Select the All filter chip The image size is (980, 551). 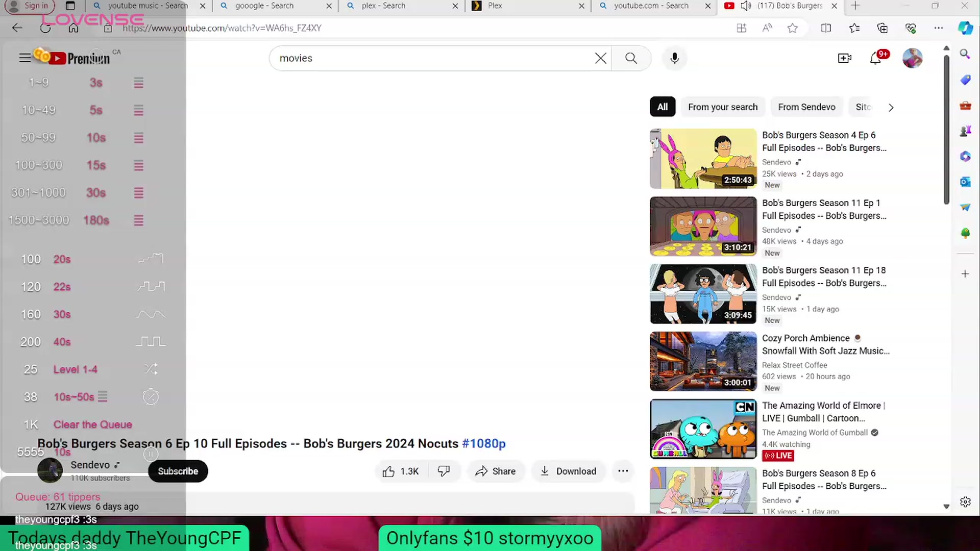point(663,107)
